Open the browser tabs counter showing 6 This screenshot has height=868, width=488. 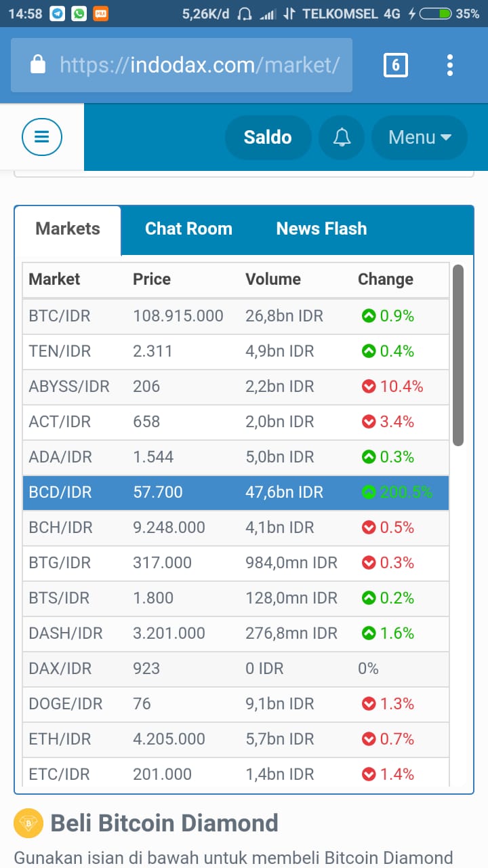point(396,65)
